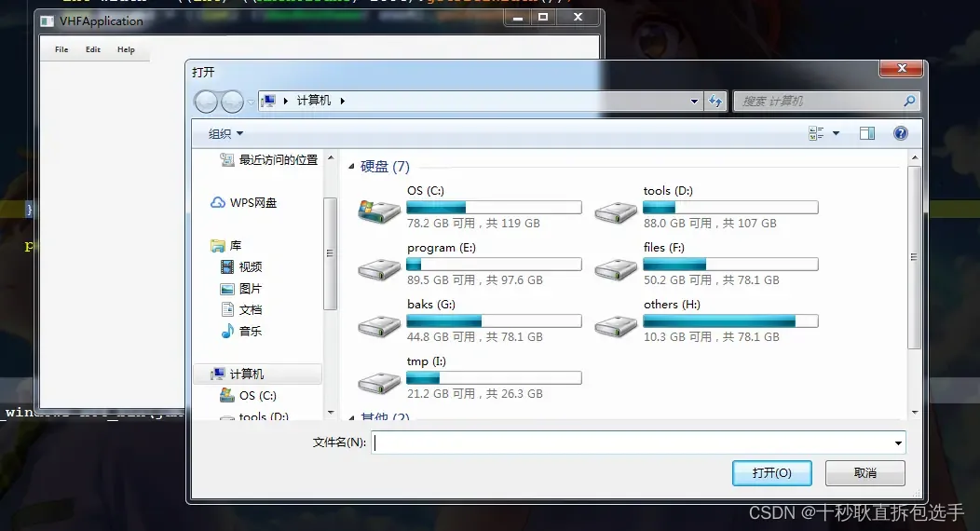Maximize the VHFApplication window
This screenshot has width=980, height=531.
542,18
